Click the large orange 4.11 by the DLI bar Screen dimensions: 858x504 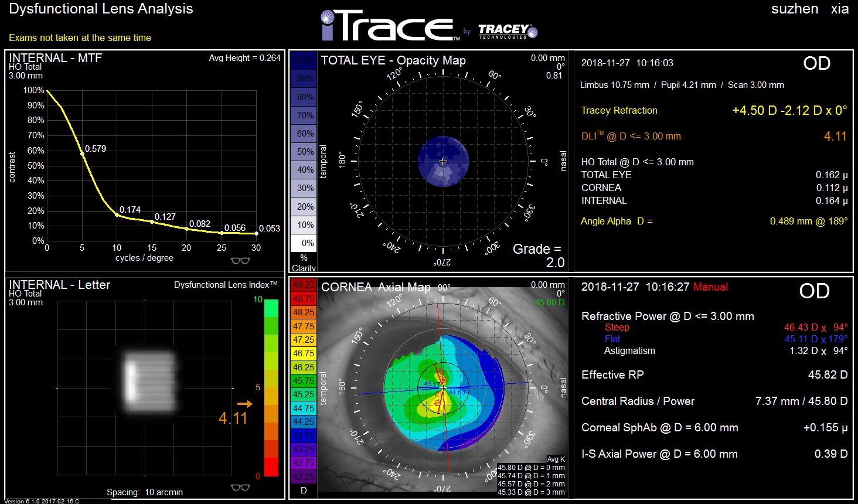point(233,418)
